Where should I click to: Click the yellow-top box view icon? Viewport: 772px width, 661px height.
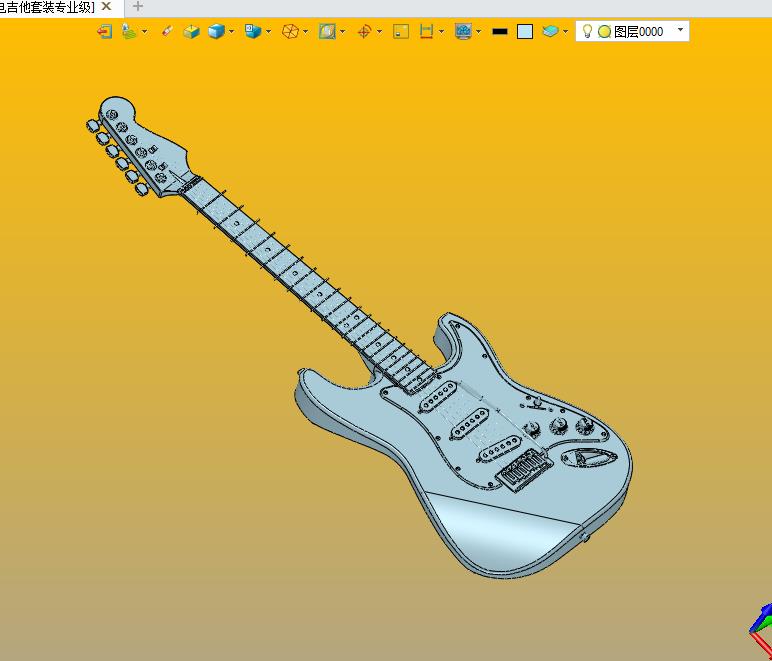click(x=191, y=31)
